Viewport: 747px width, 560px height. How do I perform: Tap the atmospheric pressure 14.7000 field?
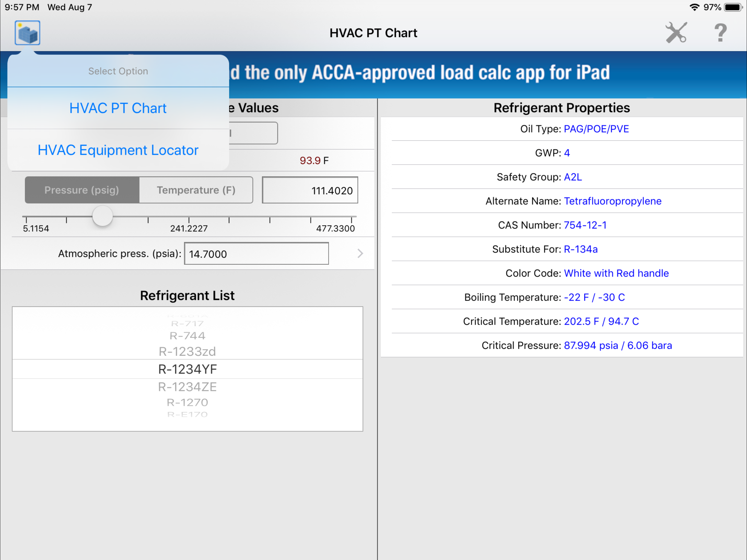click(x=256, y=254)
